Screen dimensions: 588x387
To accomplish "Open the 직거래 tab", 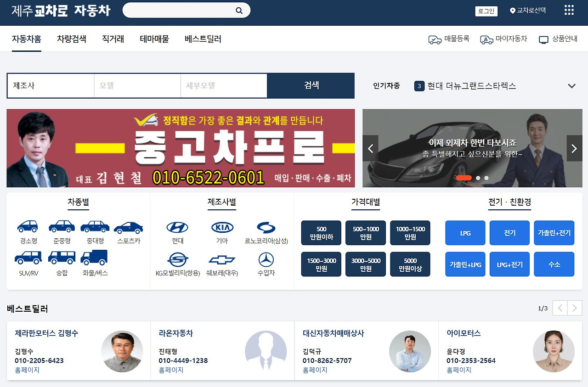I will [113, 39].
